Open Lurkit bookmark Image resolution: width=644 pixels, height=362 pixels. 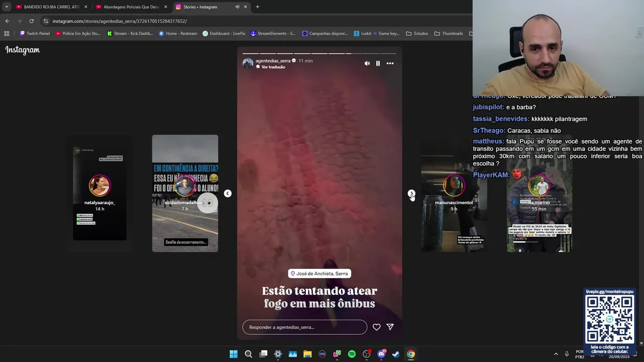(363, 34)
